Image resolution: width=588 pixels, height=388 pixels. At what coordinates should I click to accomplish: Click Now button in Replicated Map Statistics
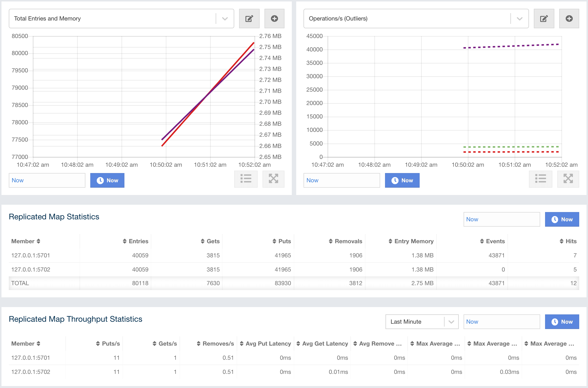point(562,220)
